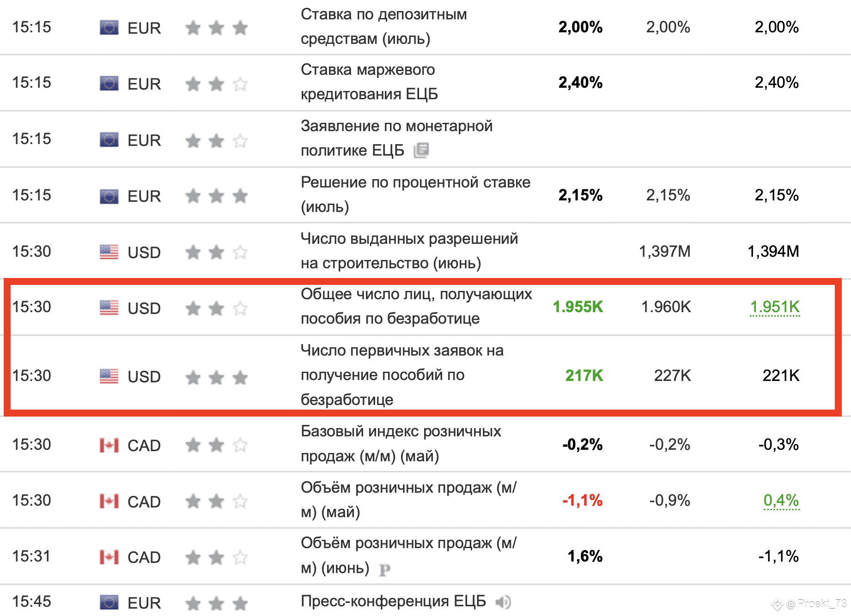This screenshot has width=851, height=616.
Task: Click the forecast value 1,397M
Action: click(664, 251)
